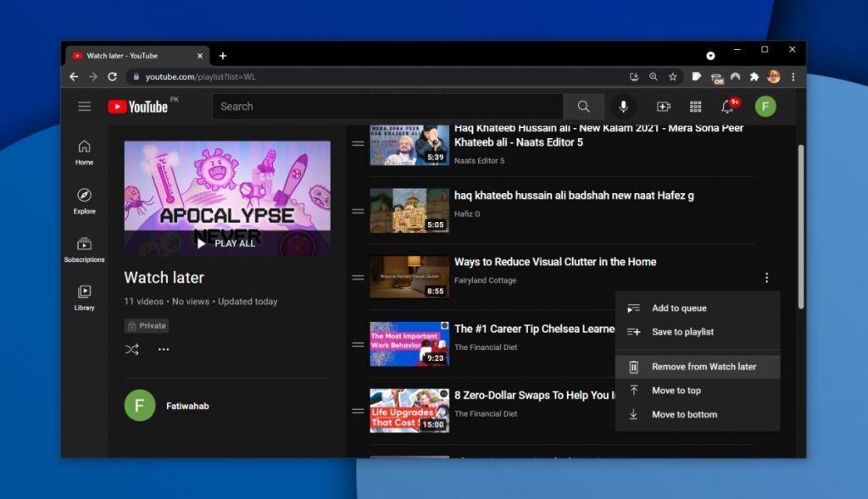Open the YouTube apps grid

click(x=695, y=106)
